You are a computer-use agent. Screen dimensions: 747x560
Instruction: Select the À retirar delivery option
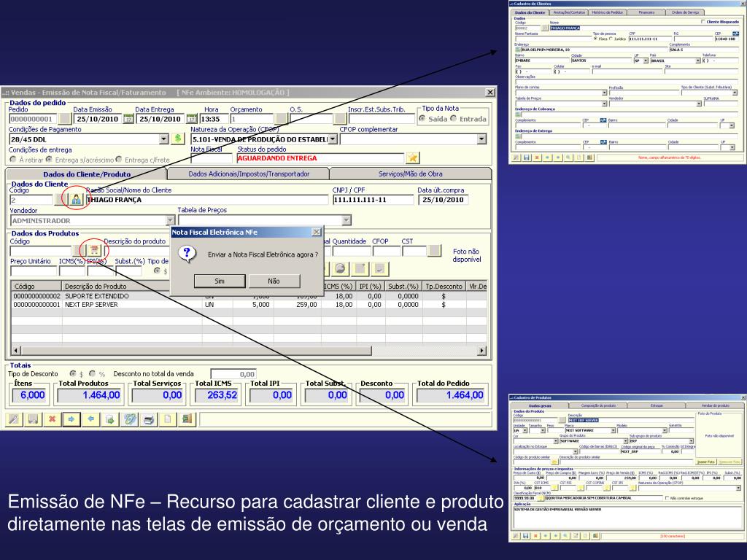point(13,160)
